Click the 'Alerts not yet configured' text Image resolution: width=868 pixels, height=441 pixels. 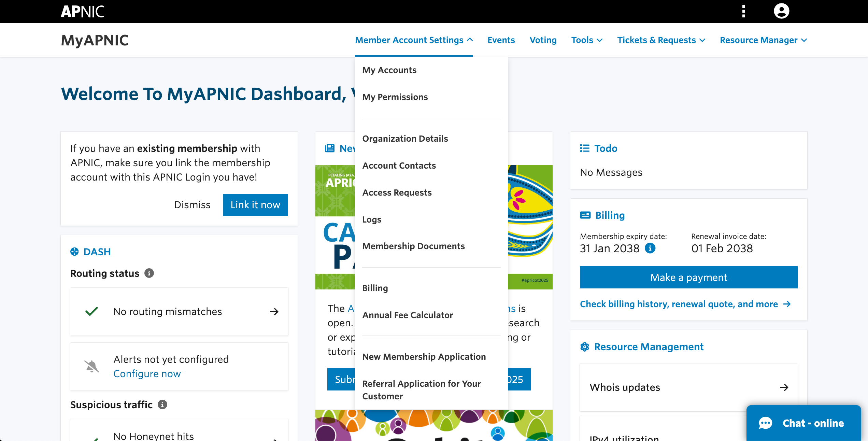click(x=171, y=359)
